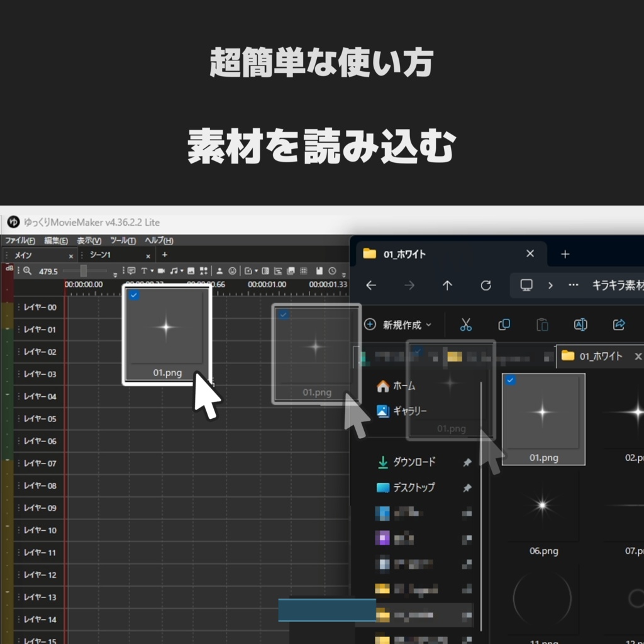Open the overflow arrow after the zoom slider
644x644 pixels.
pyautogui.click(x=115, y=274)
